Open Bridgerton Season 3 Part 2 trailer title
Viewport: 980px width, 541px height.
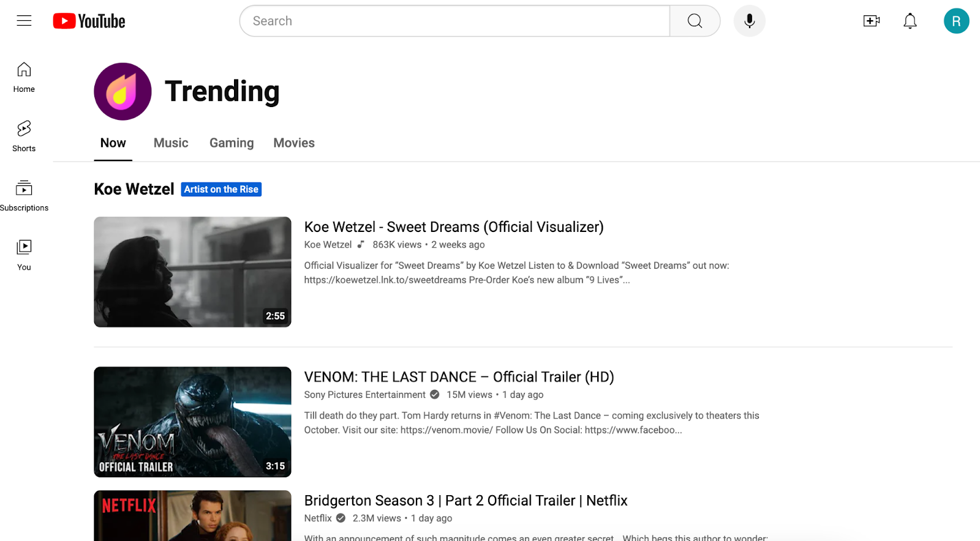[466, 501]
